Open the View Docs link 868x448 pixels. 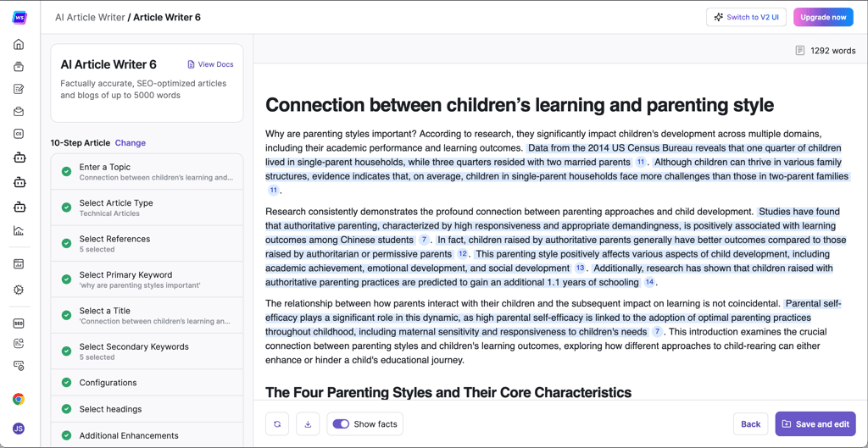click(x=210, y=64)
